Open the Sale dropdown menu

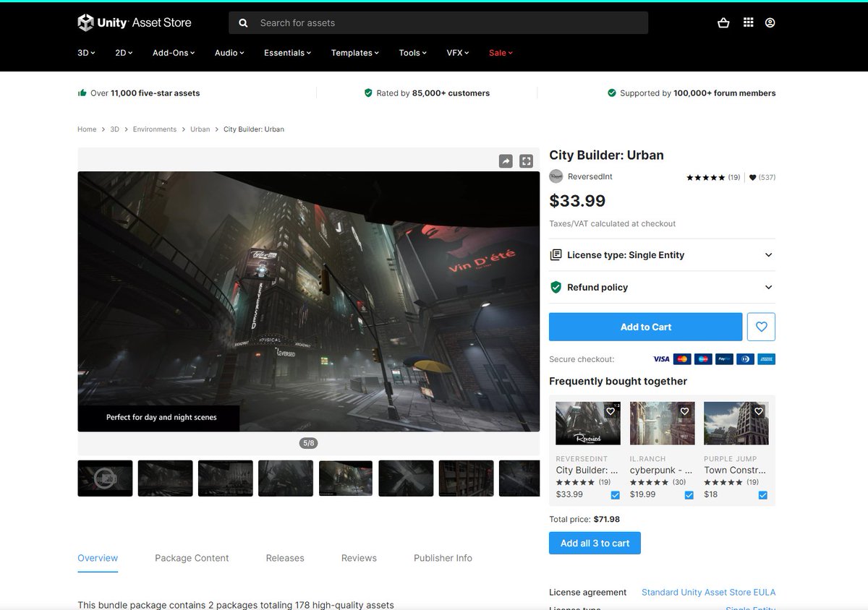[501, 53]
